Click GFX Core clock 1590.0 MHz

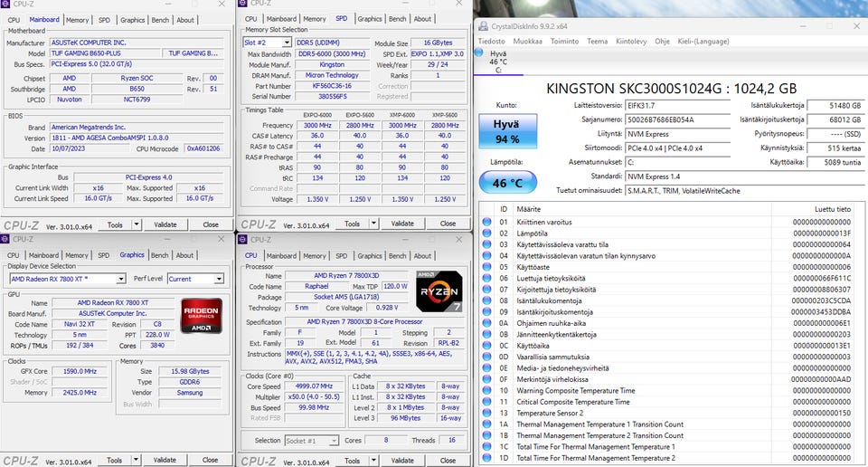click(80, 372)
